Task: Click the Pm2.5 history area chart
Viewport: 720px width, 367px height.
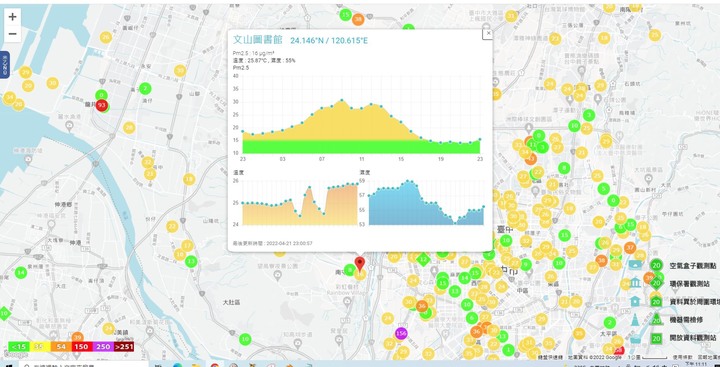Action: pyautogui.click(x=361, y=115)
